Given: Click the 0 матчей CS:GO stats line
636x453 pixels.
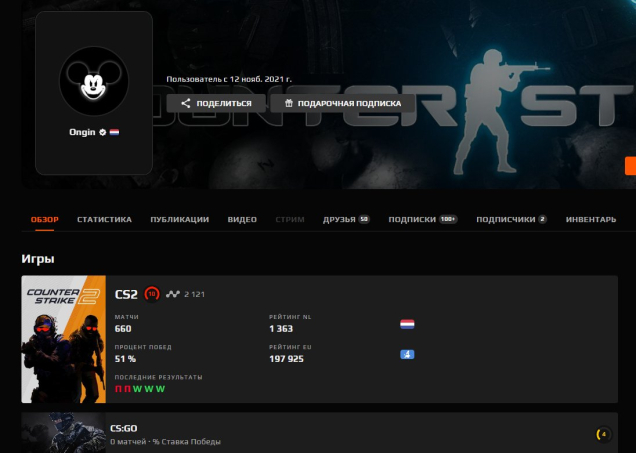Looking at the screenshot, I should (x=165, y=441).
